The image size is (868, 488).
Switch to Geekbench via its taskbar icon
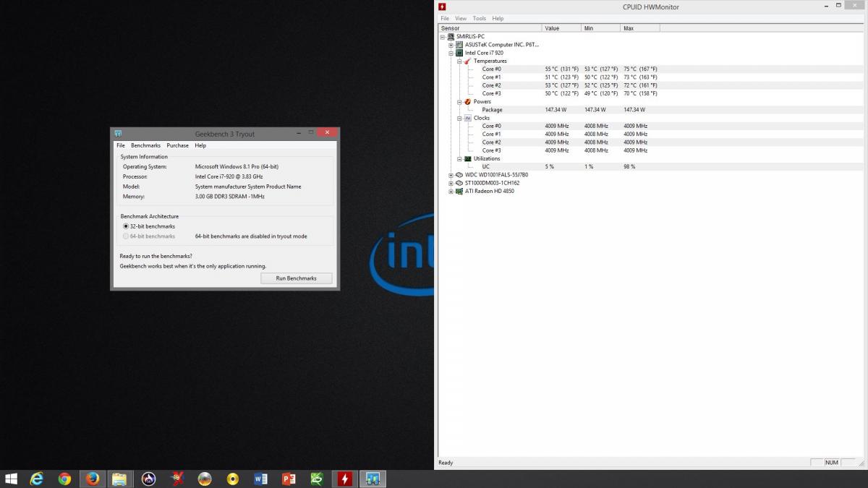pyautogui.click(x=373, y=479)
